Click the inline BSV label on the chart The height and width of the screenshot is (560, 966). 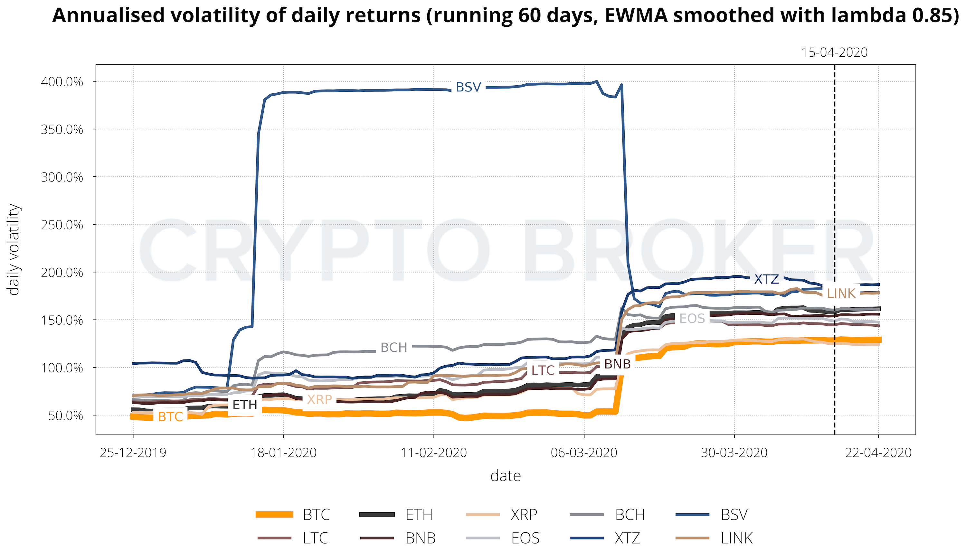[x=468, y=87]
